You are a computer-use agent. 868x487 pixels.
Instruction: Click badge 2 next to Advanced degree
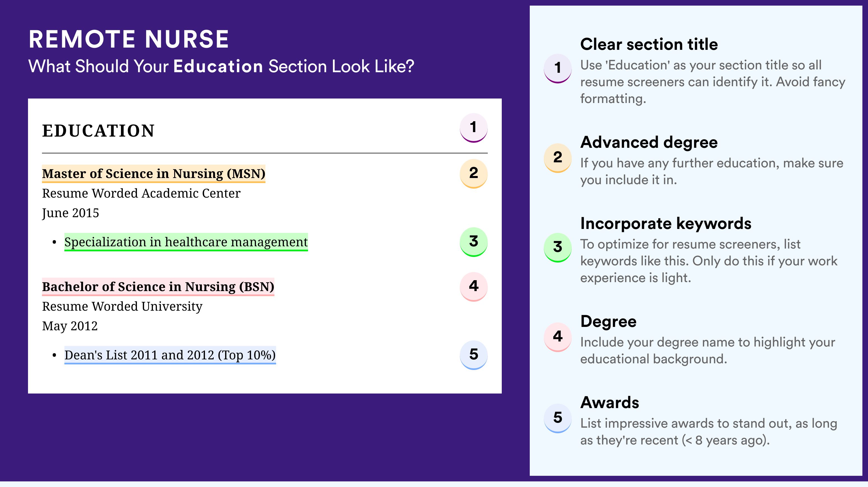pos(558,158)
